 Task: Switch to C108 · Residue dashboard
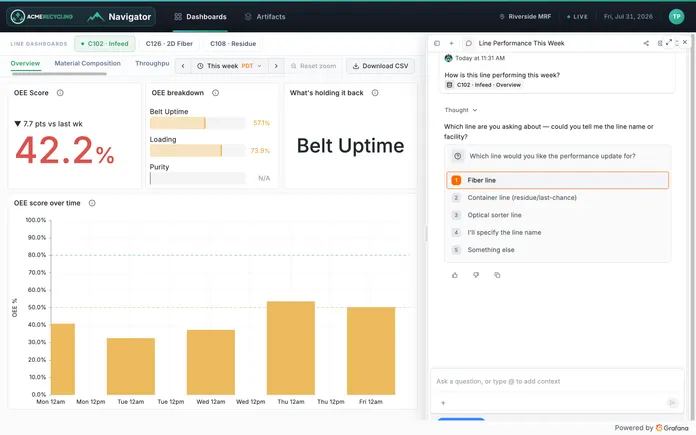233,44
